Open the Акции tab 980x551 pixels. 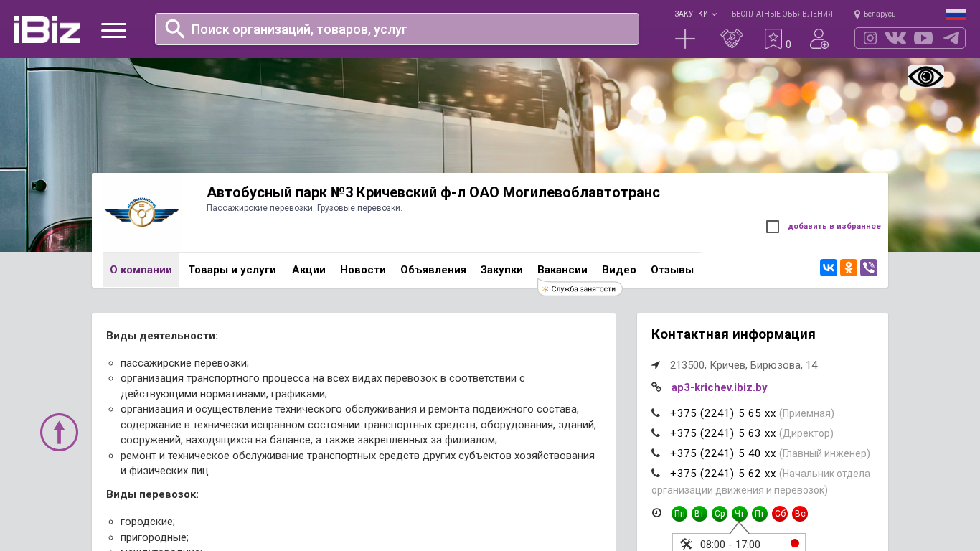point(308,270)
